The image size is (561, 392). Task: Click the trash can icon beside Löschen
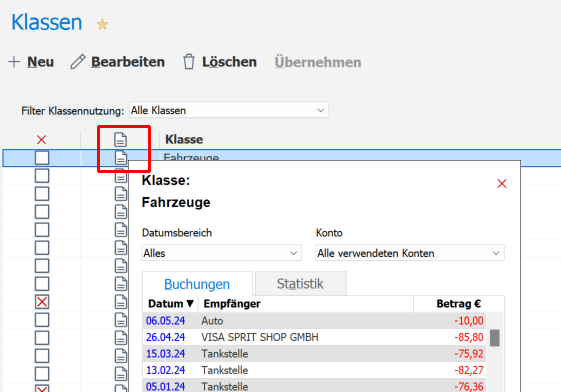[189, 62]
